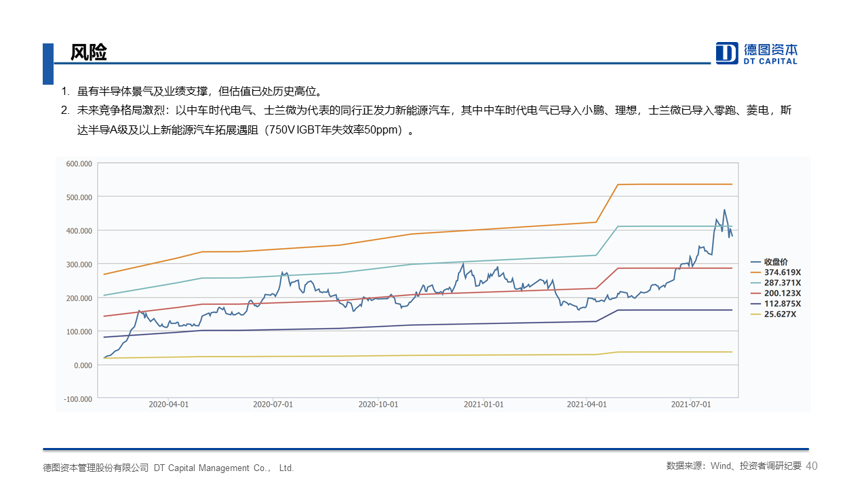
Task: Click the 112.875X legend color marker
Action: tap(755, 304)
